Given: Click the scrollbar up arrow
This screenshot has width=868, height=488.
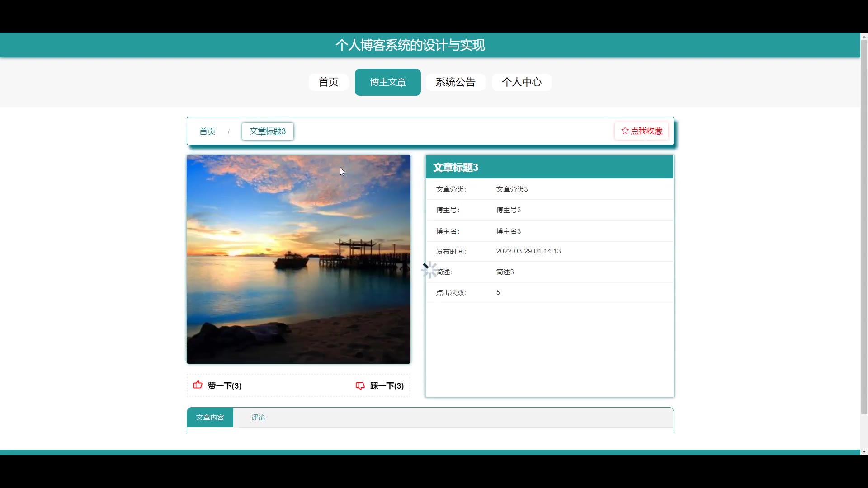Looking at the screenshot, I should 864,37.
